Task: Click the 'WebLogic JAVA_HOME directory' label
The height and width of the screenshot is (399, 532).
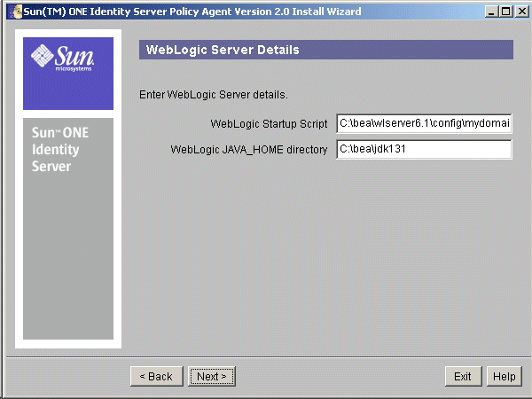Action: 248,150
